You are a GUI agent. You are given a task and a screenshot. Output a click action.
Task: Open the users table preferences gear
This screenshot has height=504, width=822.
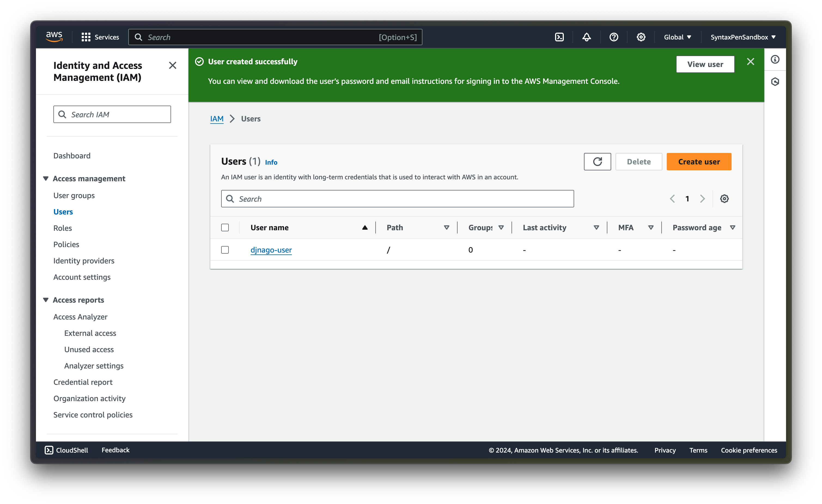coord(724,198)
